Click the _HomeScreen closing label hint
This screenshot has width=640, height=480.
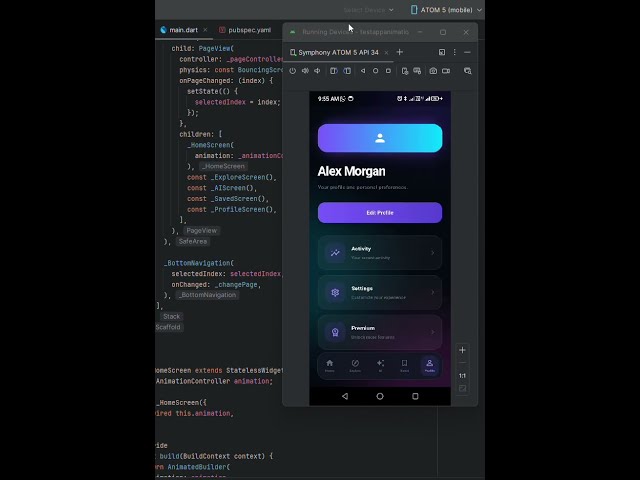(x=223, y=166)
